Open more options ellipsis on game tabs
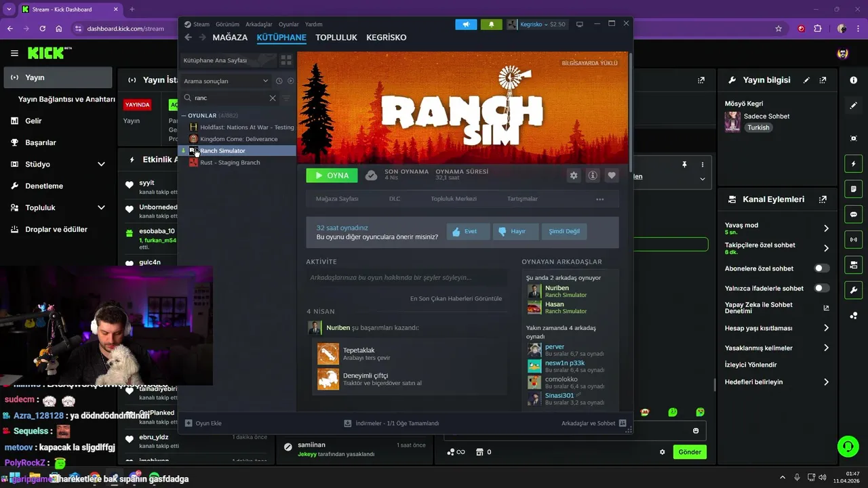 point(599,199)
